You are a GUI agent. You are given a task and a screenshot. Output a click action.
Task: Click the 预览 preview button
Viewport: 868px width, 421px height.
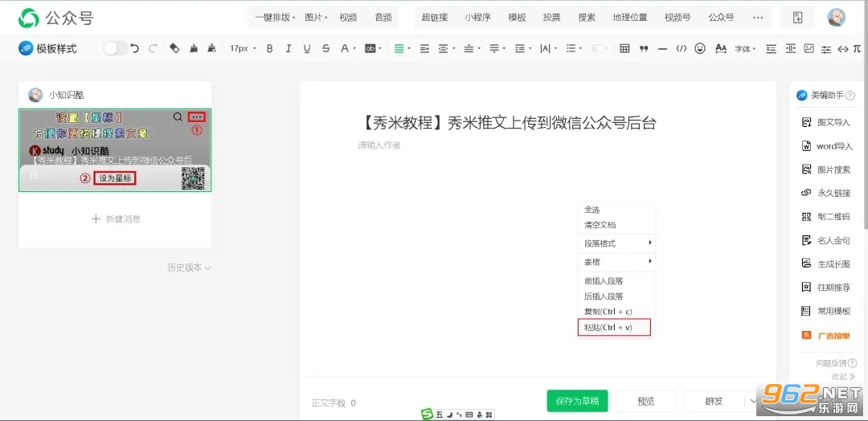(646, 401)
